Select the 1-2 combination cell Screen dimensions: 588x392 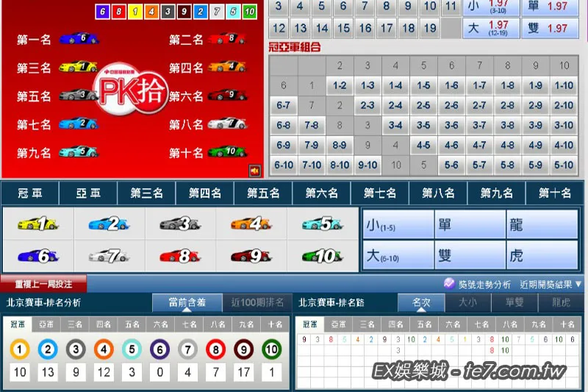[x=340, y=85]
